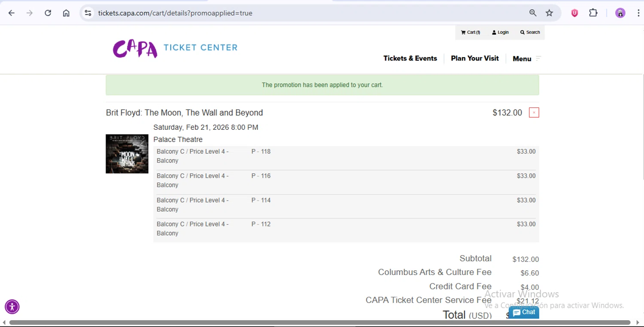Click the browser forward arrow
The image size is (644, 327).
coord(30,13)
